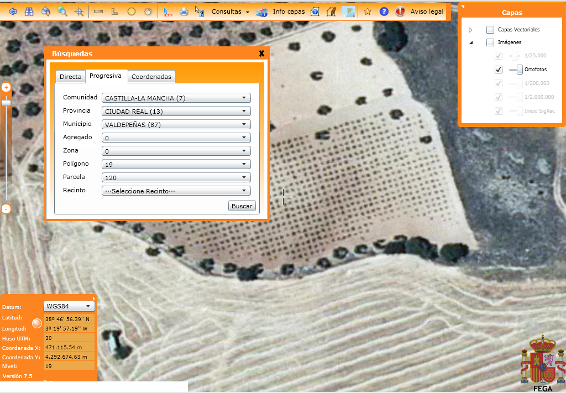Click the star favorites icon
The width and height of the screenshot is (566, 393).
367,12
